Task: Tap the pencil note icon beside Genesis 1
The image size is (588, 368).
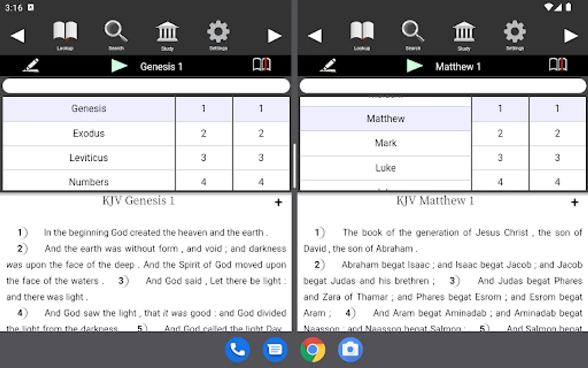Action: [31, 65]
